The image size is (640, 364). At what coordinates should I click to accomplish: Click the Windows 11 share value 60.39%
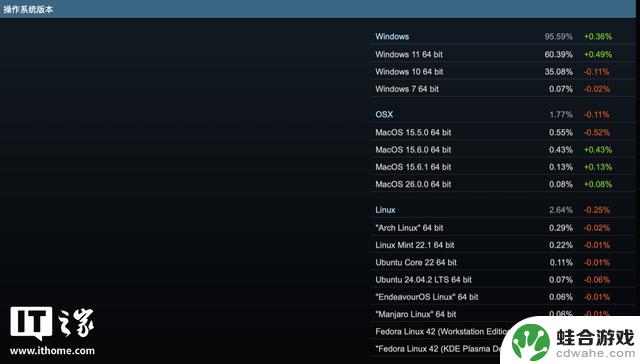tap(558, 54)
